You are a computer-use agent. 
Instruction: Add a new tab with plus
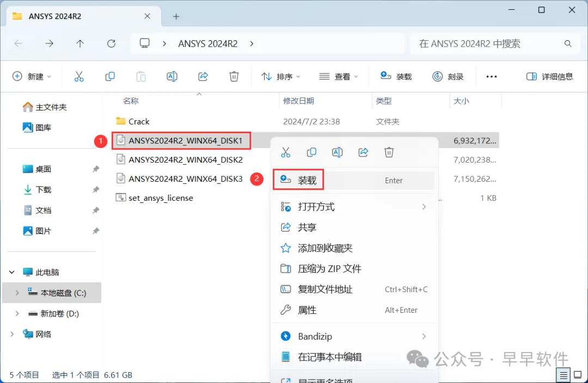tap(176, 16)
